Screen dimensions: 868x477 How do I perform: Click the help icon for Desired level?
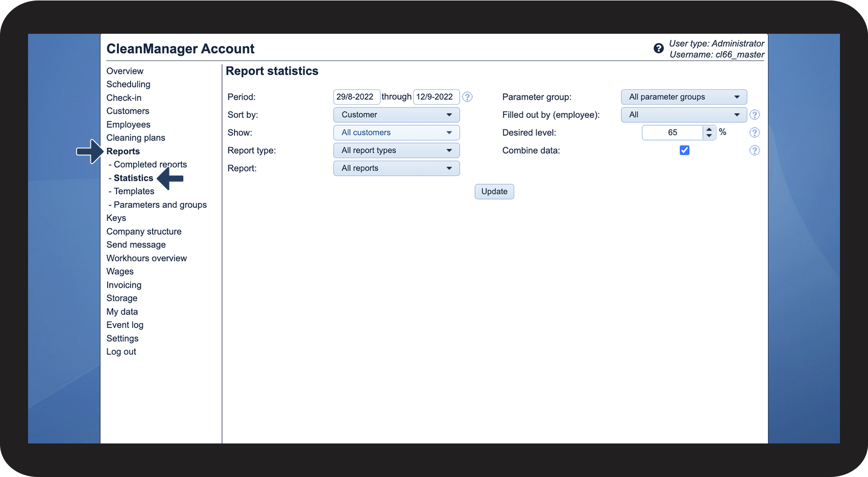755,133
